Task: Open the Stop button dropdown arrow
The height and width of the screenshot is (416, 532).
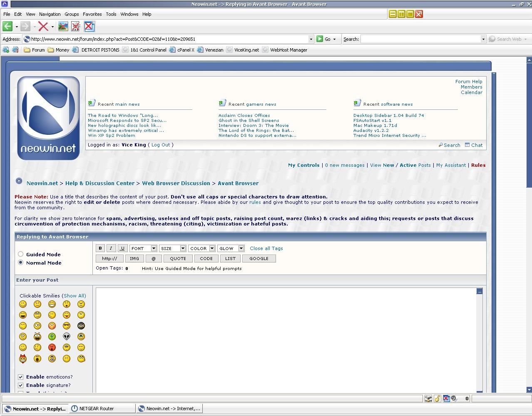Action: click(x=52, y=27)
